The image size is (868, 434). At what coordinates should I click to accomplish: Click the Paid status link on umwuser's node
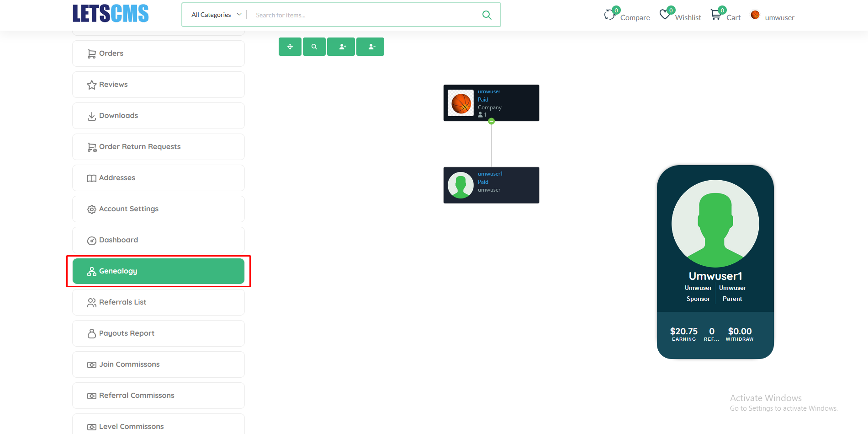click(x=483, y=99)
